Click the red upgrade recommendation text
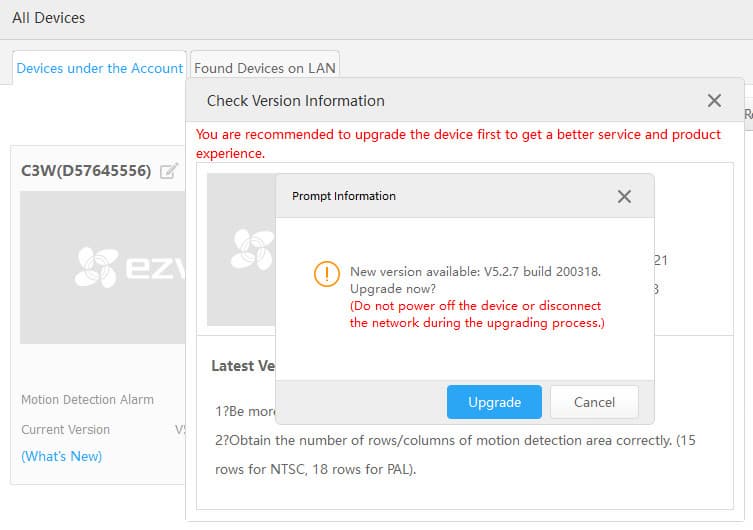This screenshot has width=753, height=530. (x=458, y=143)
